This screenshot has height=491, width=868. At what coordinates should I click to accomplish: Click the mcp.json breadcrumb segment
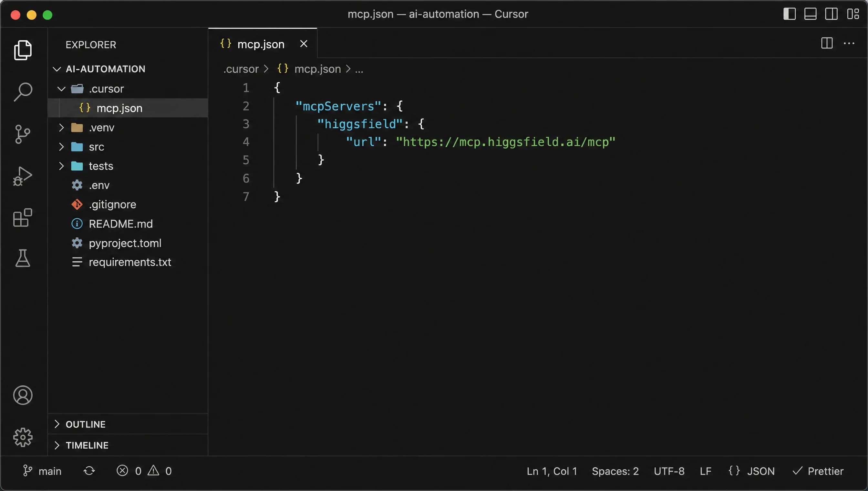(317, 69)
